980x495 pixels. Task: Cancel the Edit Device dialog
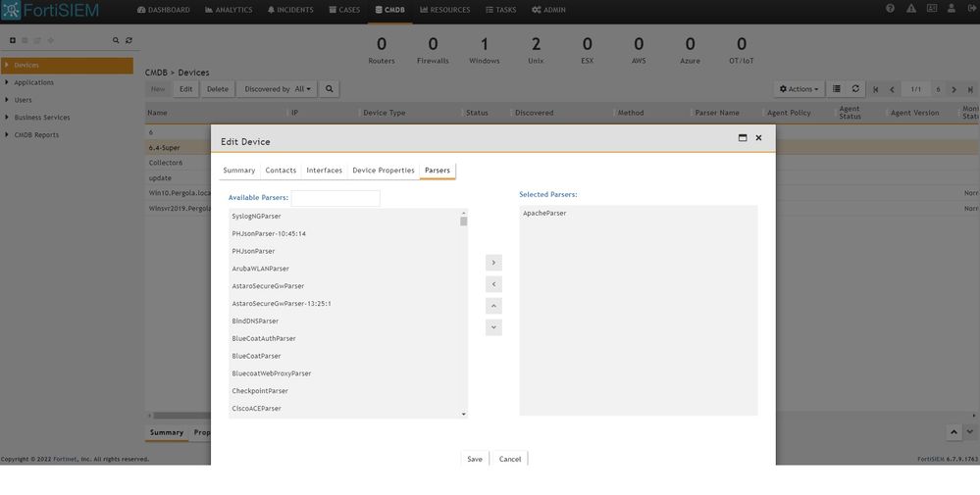coord(509,459)
